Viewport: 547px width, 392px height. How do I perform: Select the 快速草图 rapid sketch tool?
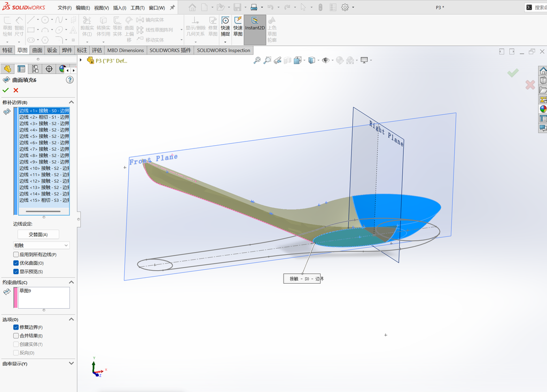pyautogui.click(x=238, y=26)
